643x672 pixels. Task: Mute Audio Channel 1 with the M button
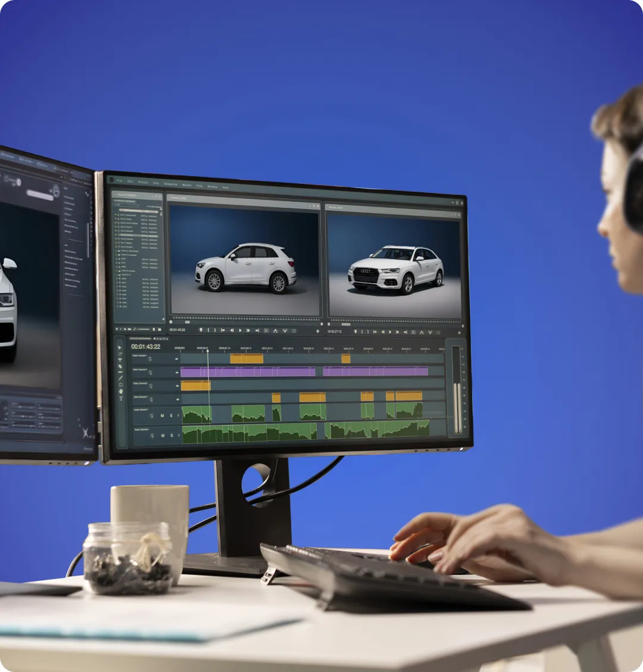pos(162,415)
